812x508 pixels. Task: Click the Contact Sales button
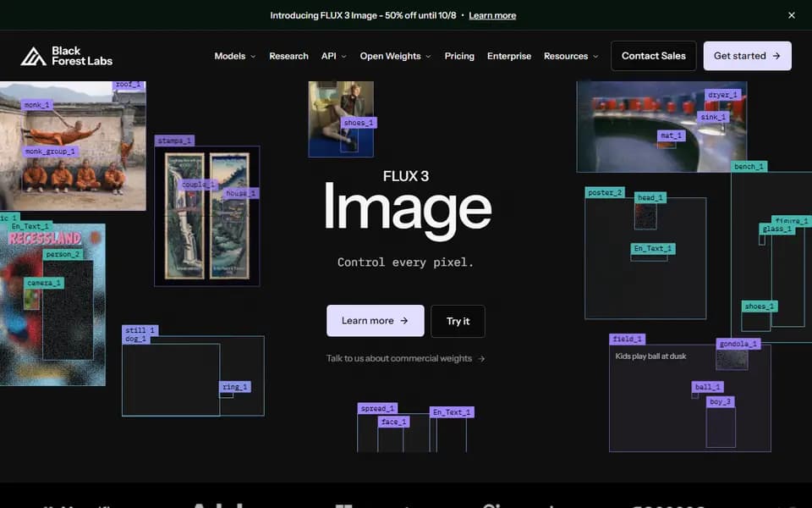(x=654, y=56)
